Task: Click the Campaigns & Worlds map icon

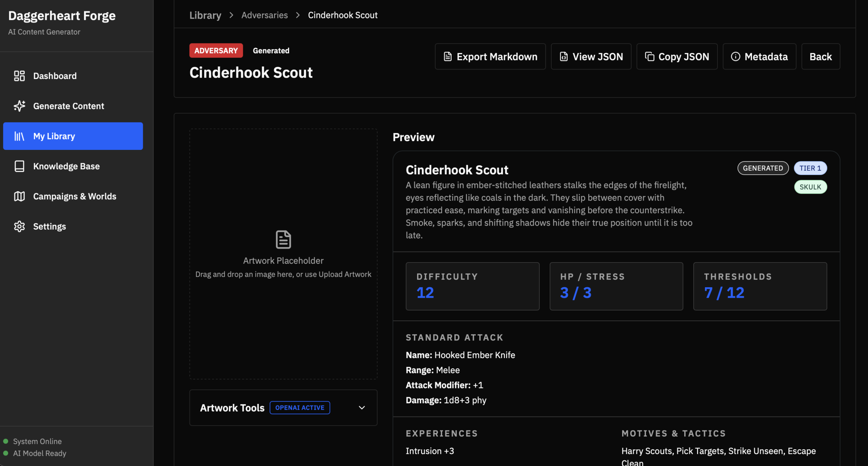Action: (x=19, y=196)
